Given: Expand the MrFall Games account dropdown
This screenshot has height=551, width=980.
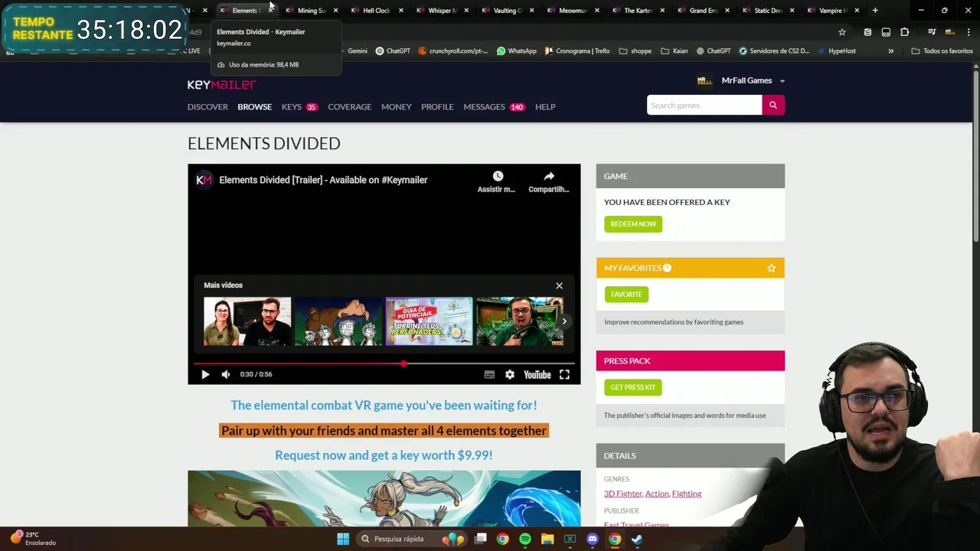Looking at the screenshot, I should point(782,81).
